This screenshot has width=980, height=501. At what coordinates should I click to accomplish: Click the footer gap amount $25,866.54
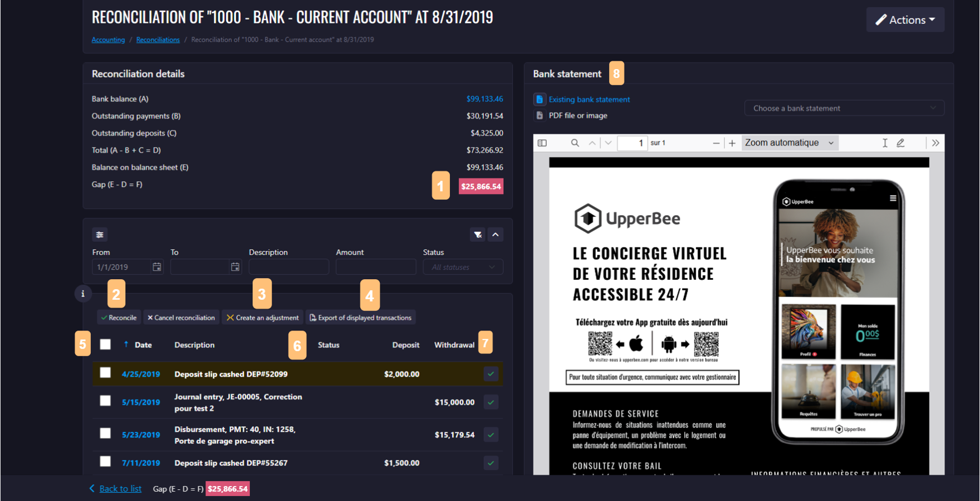(x=228, y=489)
